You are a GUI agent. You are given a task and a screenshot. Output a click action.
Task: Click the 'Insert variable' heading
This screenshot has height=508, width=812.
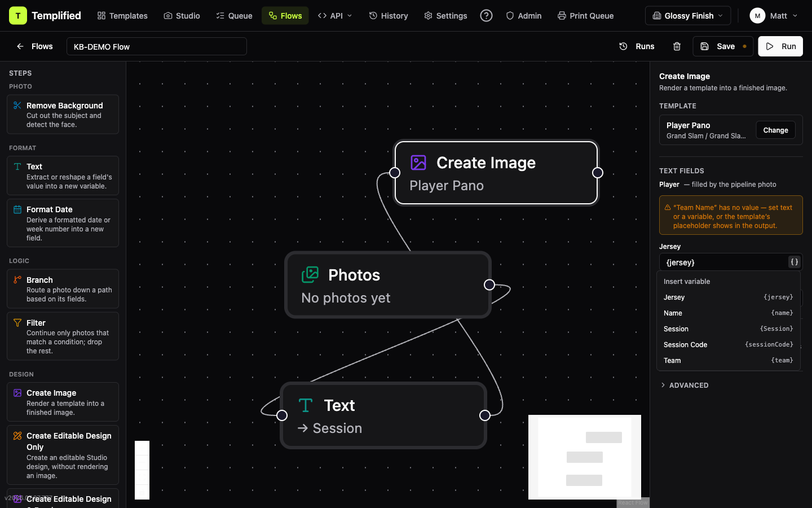tap(687, 281)
